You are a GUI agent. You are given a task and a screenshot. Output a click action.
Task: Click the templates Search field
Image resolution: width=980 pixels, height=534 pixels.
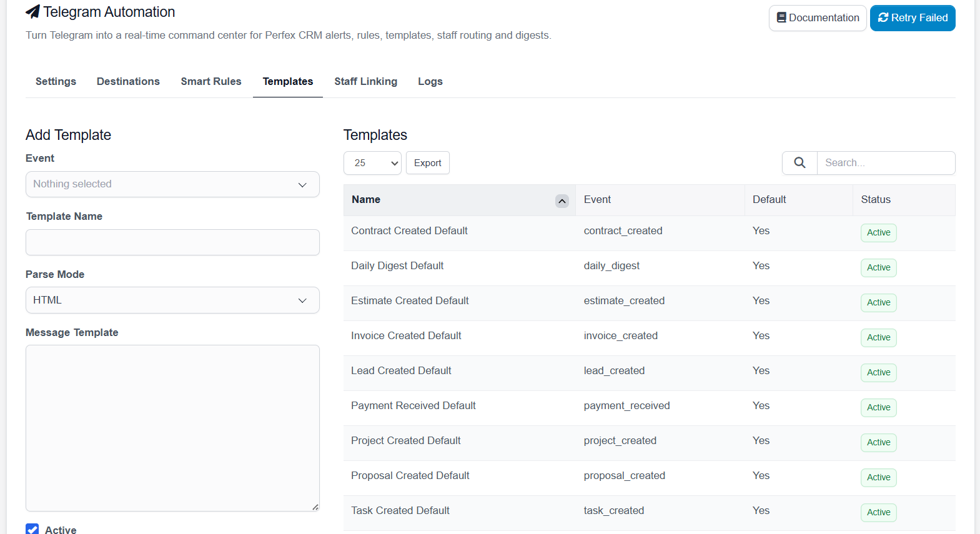[x=886, y=163]
